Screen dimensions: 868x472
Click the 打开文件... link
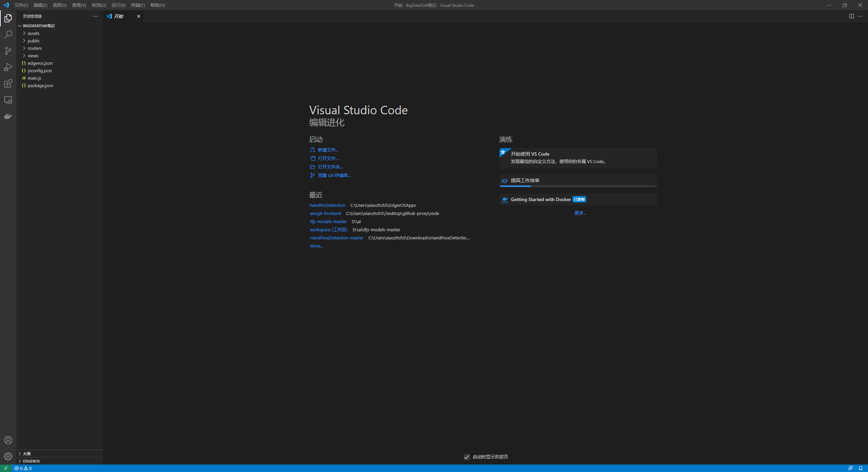tap(328, 158)
